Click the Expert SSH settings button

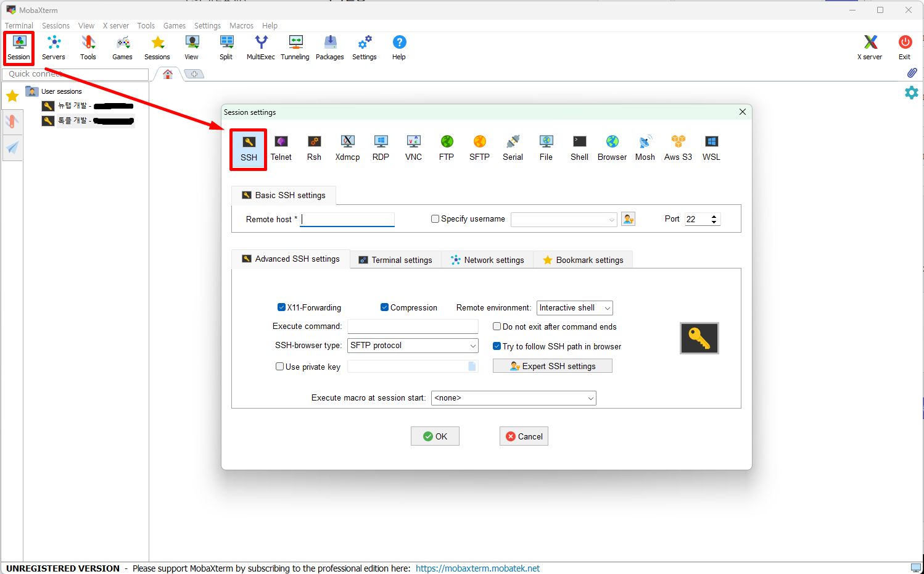(552, 366)
